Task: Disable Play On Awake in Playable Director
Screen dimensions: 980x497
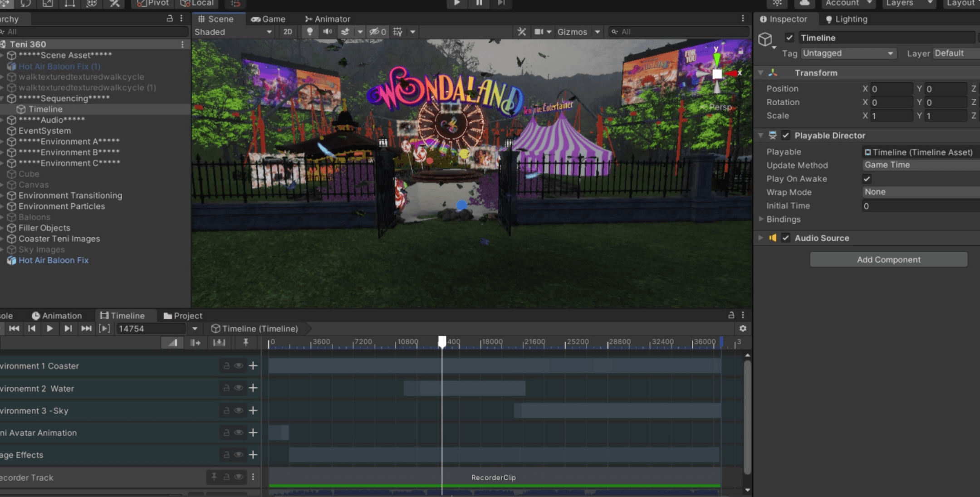Action: [867, 179]
